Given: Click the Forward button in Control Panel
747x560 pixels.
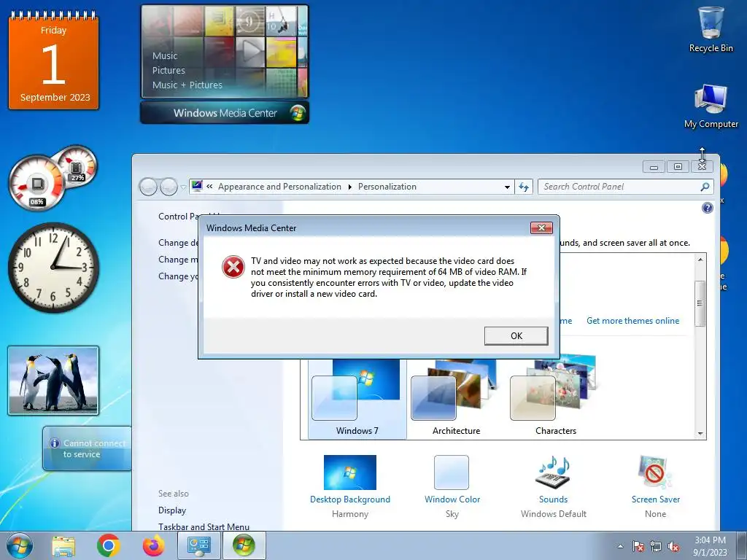Looking at the screenshot, I should pyautogui.click(x=169, y=187).
